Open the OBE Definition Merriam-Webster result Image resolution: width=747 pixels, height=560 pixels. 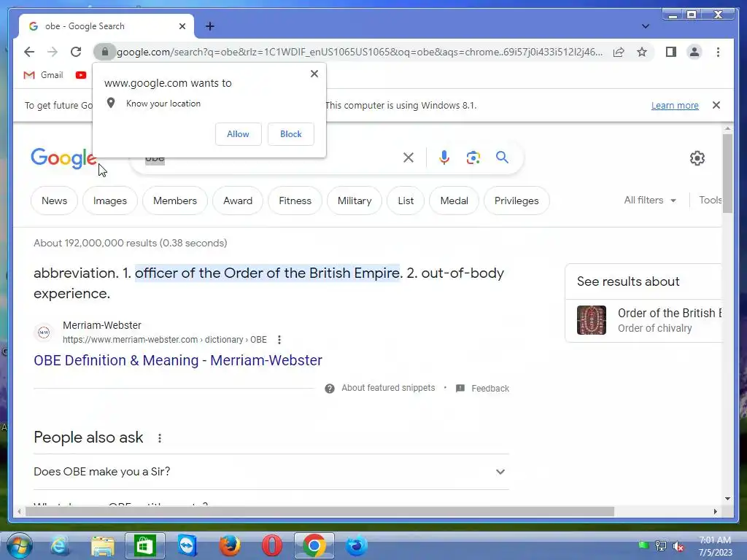tap(178, 360)
